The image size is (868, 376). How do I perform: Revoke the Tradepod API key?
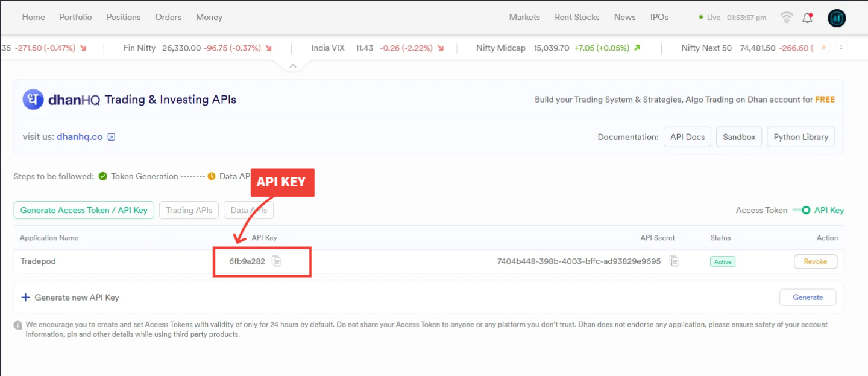tap(816, 261)
